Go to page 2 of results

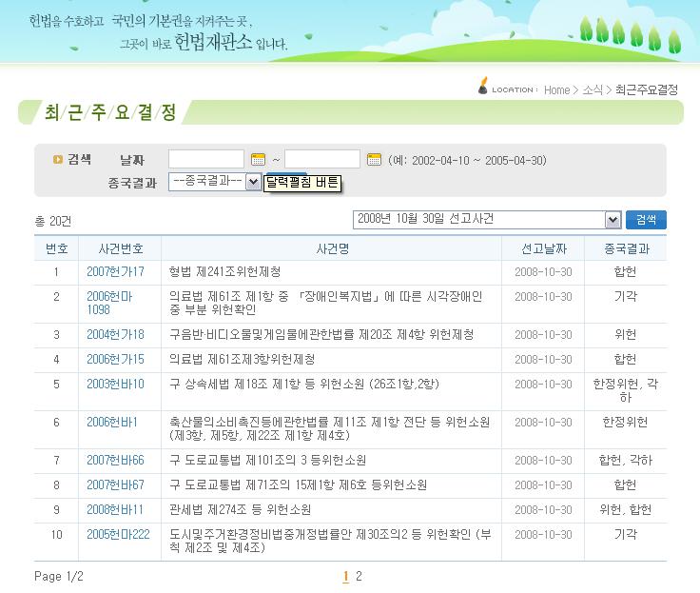click(x=359, y=576)
